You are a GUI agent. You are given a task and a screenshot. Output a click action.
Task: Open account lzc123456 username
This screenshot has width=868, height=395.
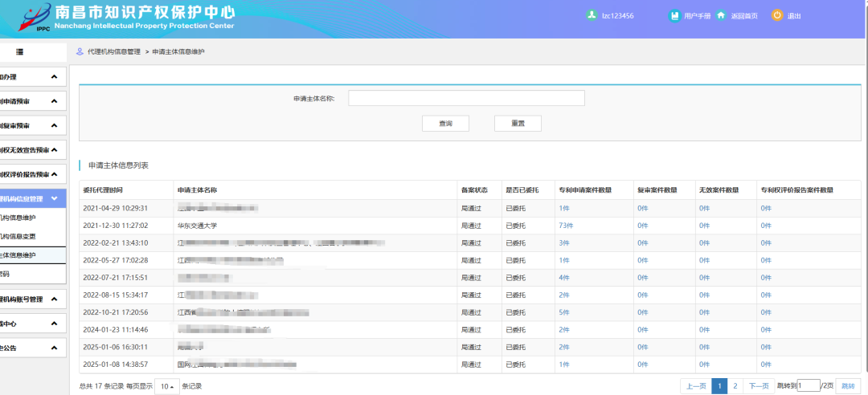pos(618,16)
